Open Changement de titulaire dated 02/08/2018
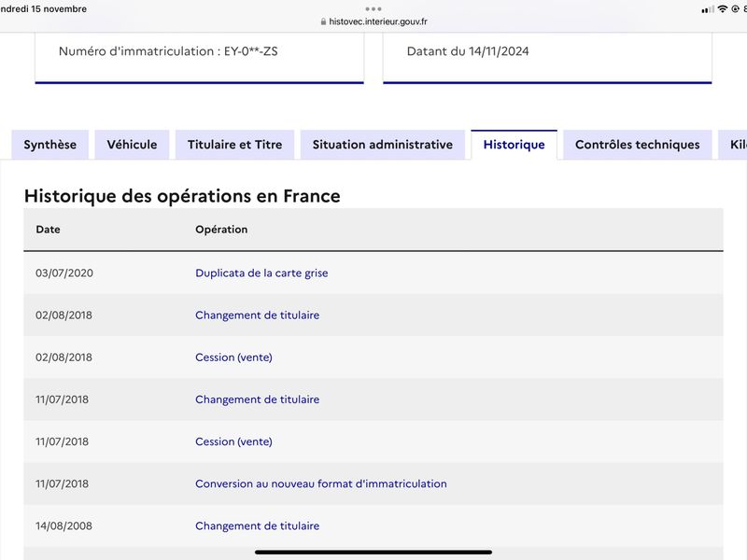This screenshot has height=560, width=747. pos(258,315)
